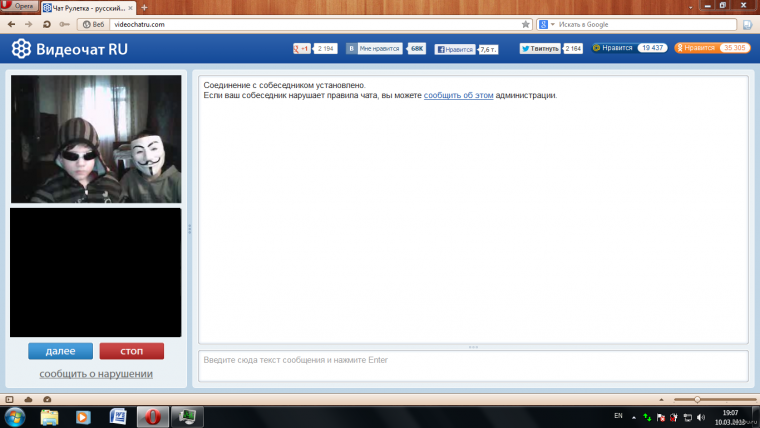Reload the current page
The height and width of the screenshot is (428, 760).
point(47,23)
